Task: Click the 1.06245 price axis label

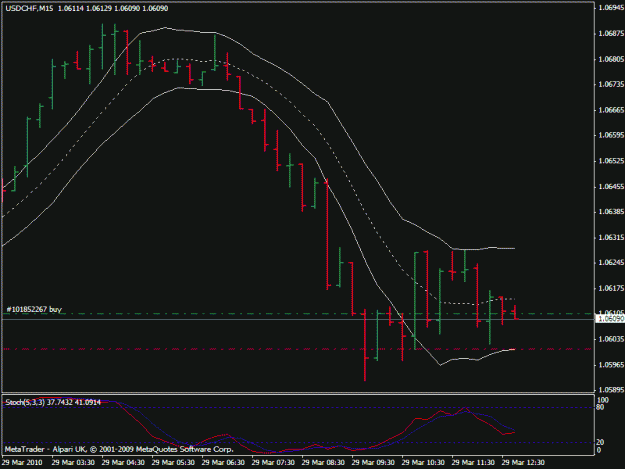Action: coord(611,263)
